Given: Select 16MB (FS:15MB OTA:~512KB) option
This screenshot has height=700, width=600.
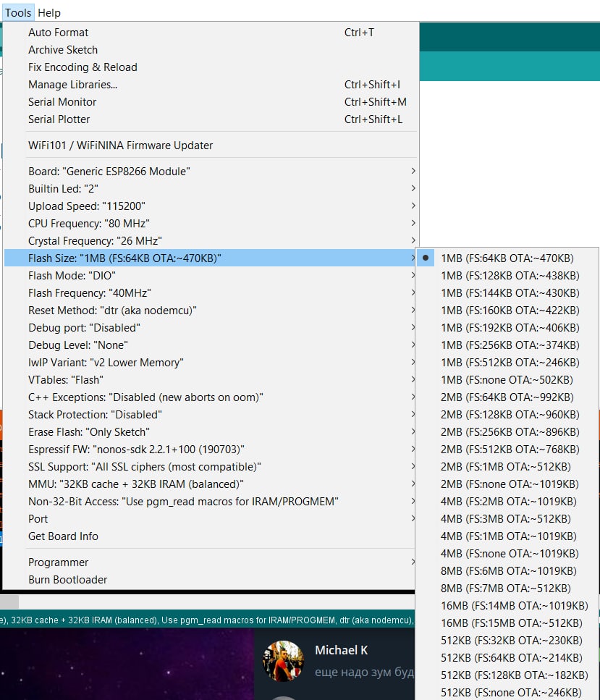Looking at the screenshot, I should (507, 624).
